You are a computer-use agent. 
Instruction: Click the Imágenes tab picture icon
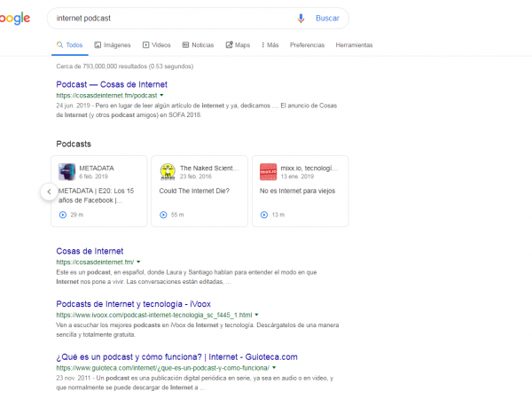pos(98,45)
